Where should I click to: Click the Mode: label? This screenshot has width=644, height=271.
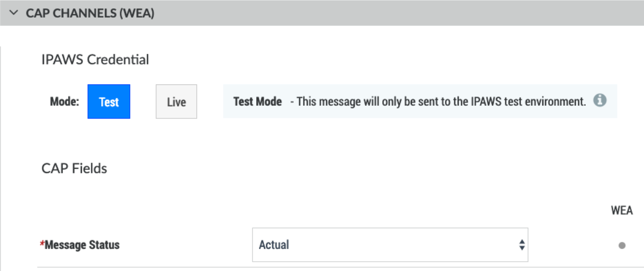(x=64, y=101)
